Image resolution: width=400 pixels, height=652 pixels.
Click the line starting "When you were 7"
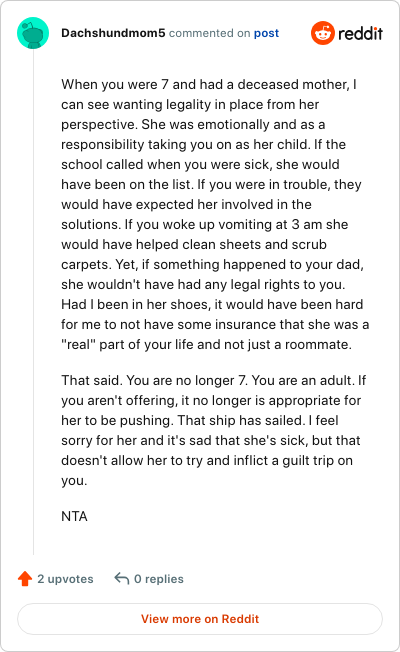[209, 84]
